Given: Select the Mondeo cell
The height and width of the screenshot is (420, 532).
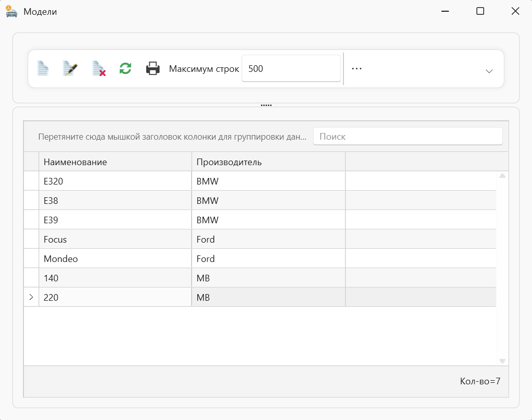Looking at the screenshot, I should (x=115, y=258).
